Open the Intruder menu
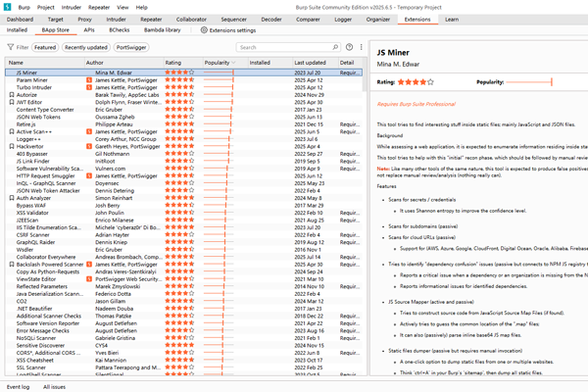588x392 pixels. [72, 7]
